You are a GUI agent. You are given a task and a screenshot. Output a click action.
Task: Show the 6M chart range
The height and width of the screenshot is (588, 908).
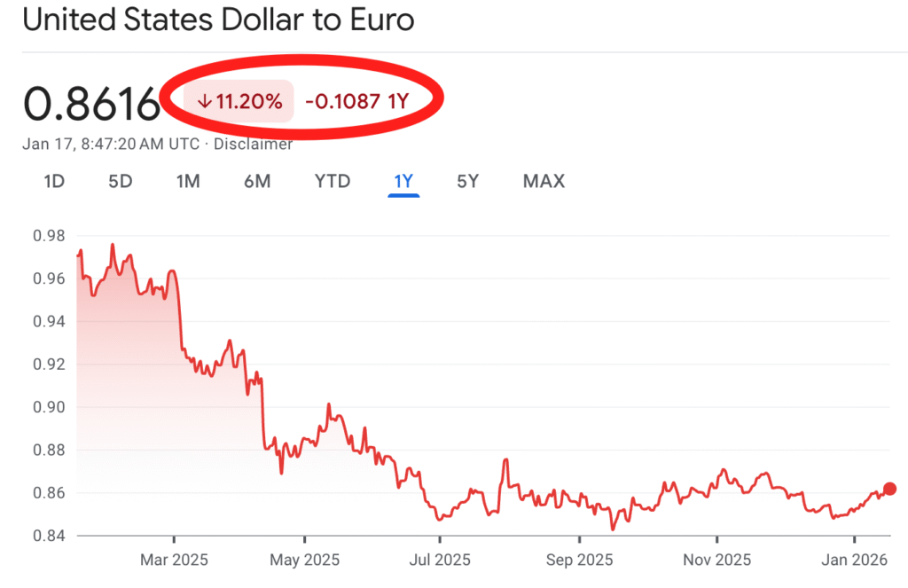(x=257, y=182)
